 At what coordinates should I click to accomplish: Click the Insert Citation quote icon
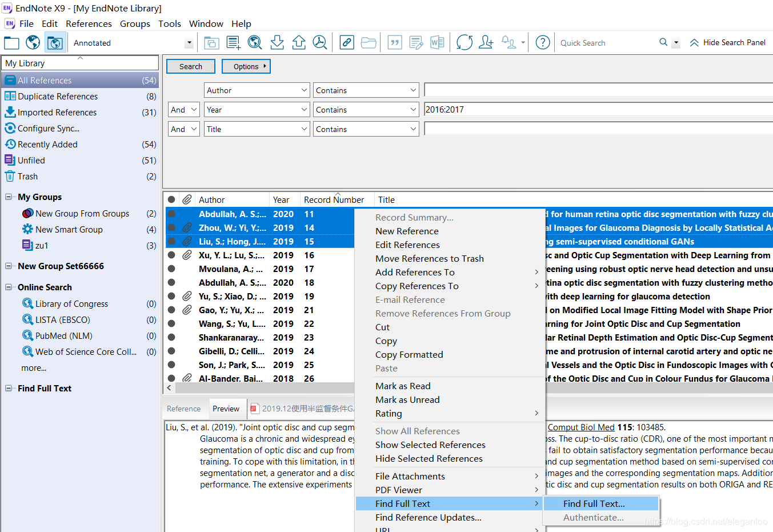395,42
